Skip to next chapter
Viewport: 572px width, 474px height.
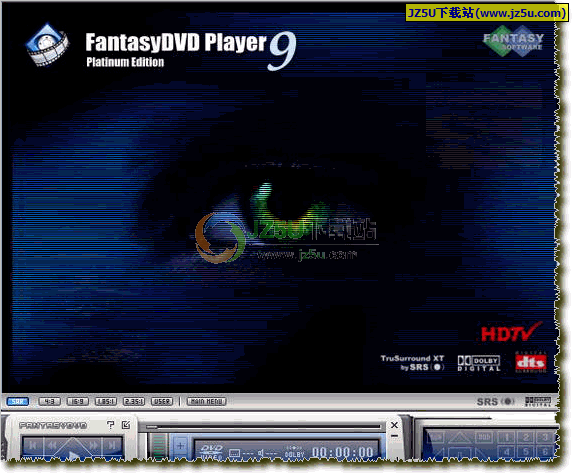point(112,446)
